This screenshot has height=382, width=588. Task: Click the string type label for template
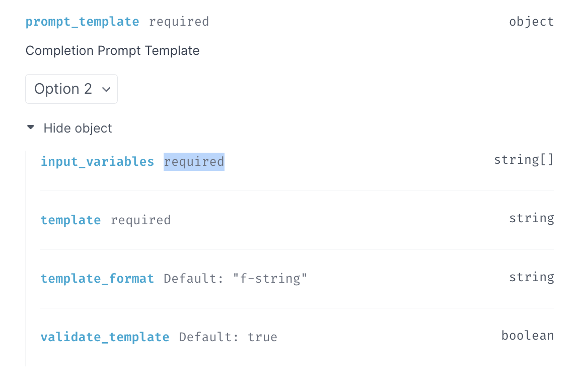click(x=532, y=218)
